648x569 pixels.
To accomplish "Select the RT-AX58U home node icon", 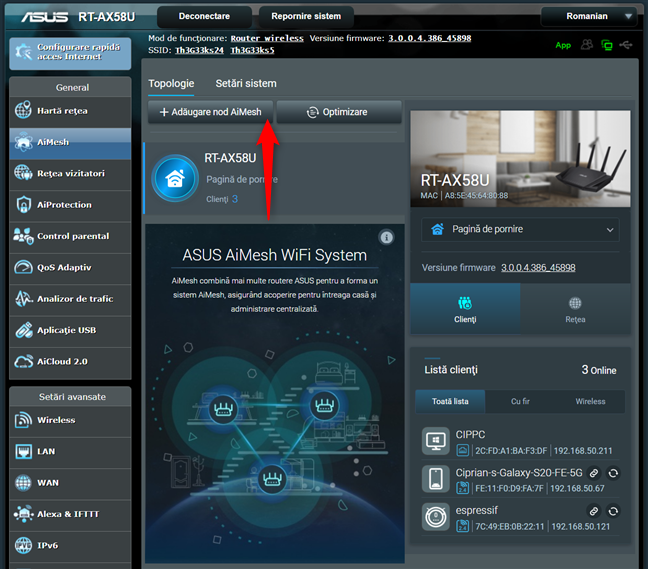I will click(x=175, y=178).
